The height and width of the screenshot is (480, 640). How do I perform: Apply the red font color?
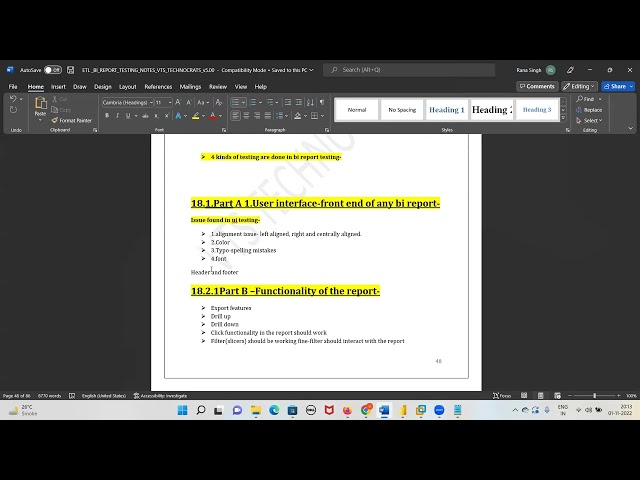213,116
